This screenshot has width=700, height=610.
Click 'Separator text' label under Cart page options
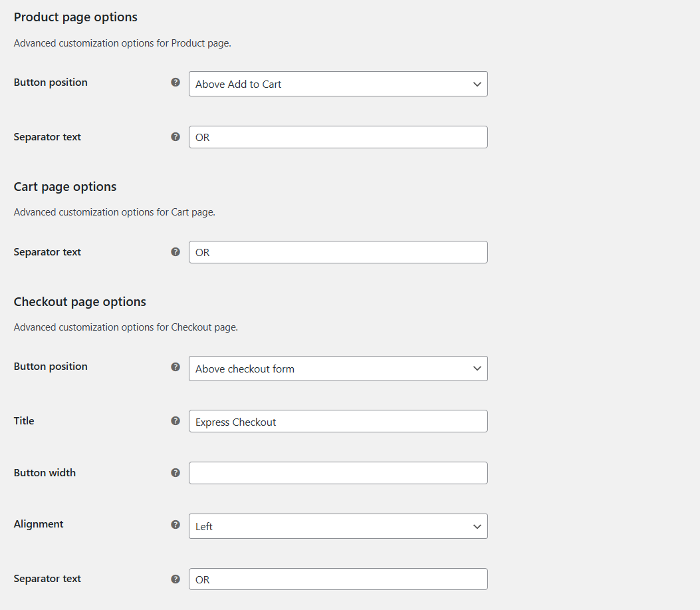pyautogui.click(x=47, y=252)
